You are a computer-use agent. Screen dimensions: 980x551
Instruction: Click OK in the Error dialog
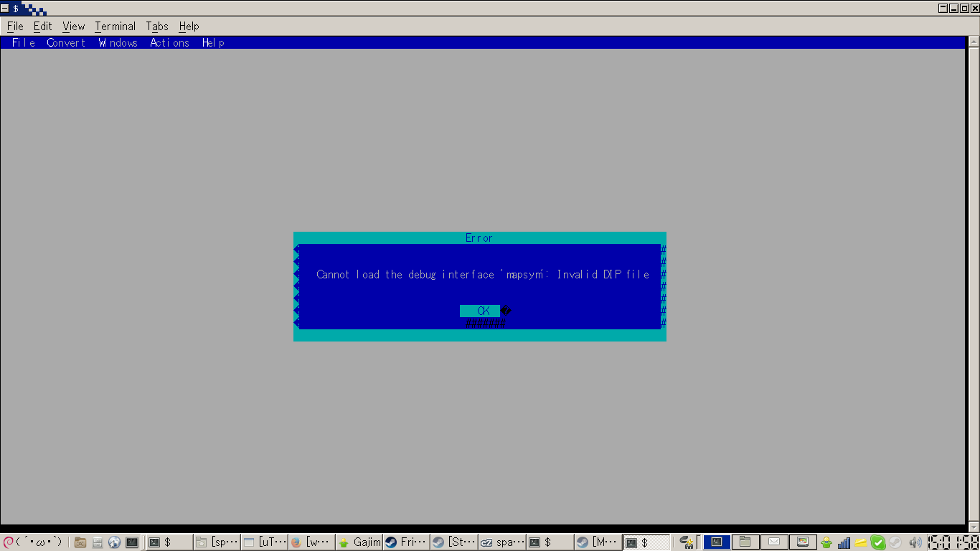click(x=480, y=311)
